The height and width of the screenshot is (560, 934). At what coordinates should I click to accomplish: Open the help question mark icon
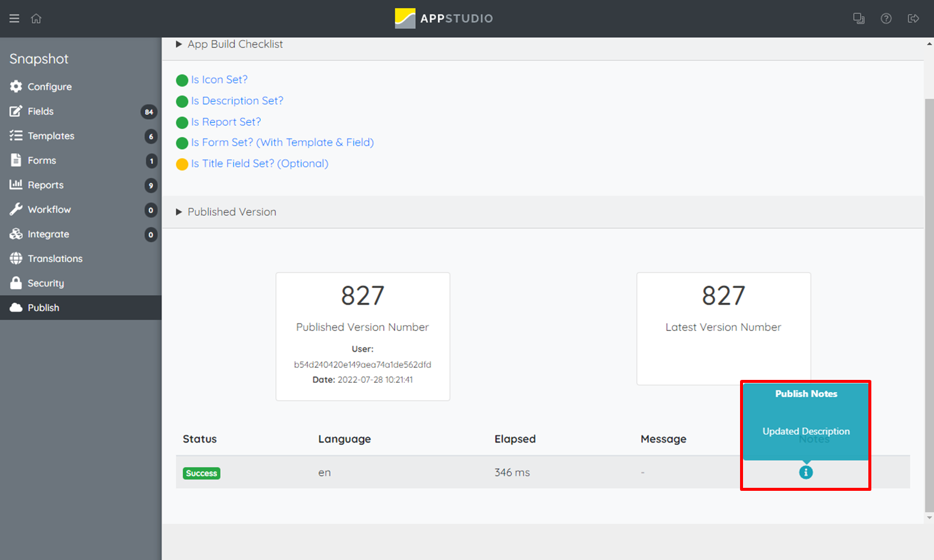[x=886, y=18]
